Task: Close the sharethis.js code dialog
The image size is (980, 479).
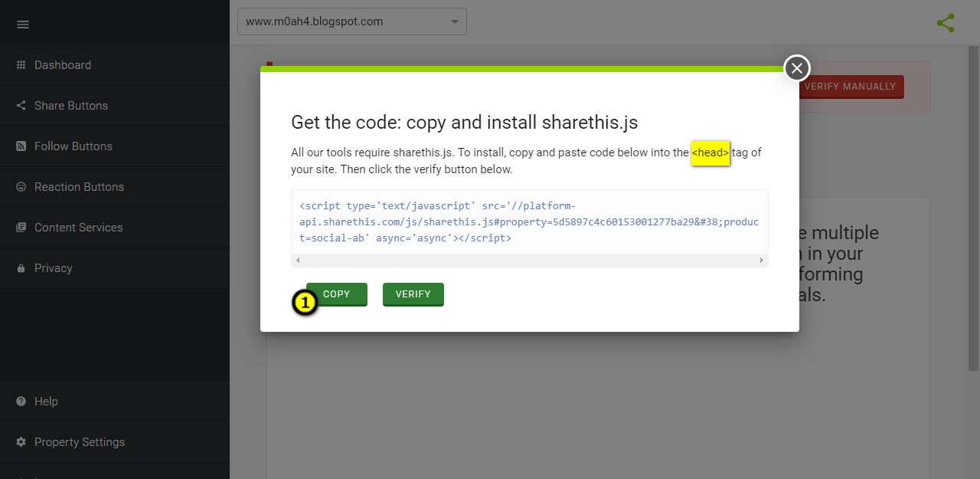Action: click(797, 68)
